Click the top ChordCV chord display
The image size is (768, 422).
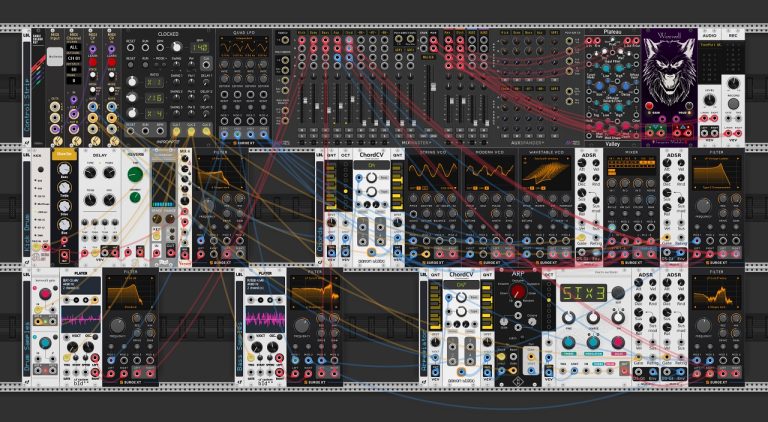[x=372, y=165]
